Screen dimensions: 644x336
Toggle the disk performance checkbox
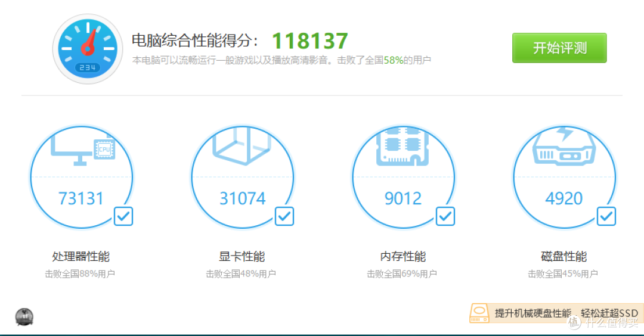pos(606,216)
